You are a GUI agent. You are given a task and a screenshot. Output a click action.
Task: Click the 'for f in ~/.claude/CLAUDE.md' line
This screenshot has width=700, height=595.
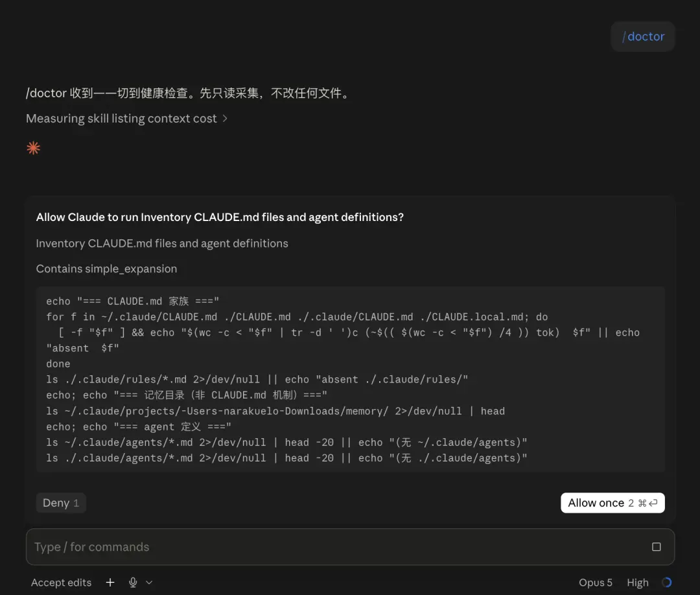click(x=297, y=317)
